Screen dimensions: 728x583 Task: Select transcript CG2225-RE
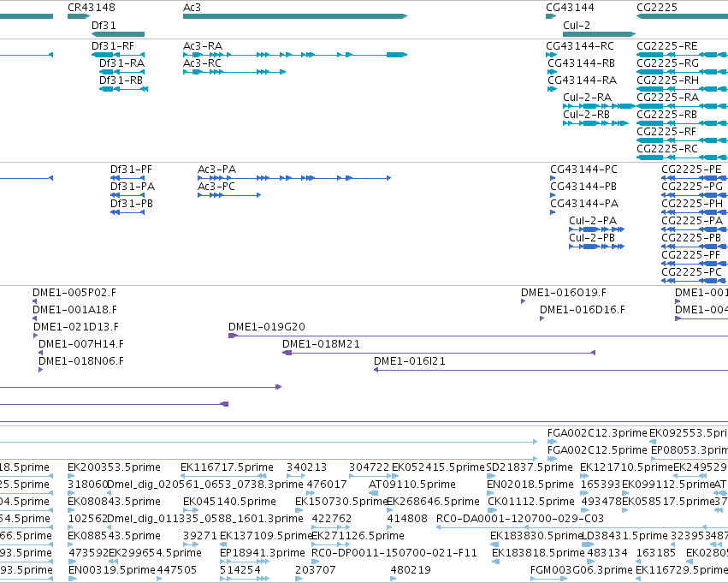click(x=666, y=46)
